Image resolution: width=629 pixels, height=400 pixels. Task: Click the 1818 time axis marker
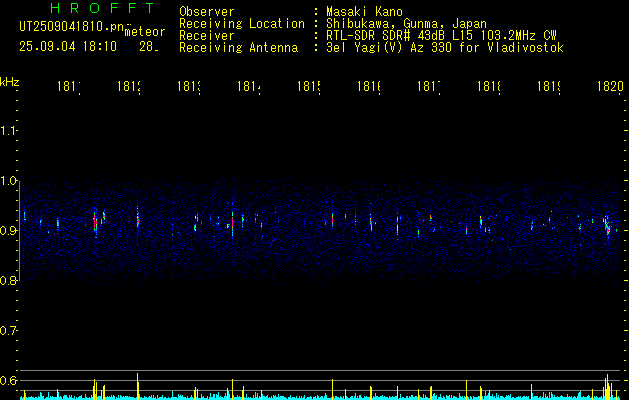point(489,86)
